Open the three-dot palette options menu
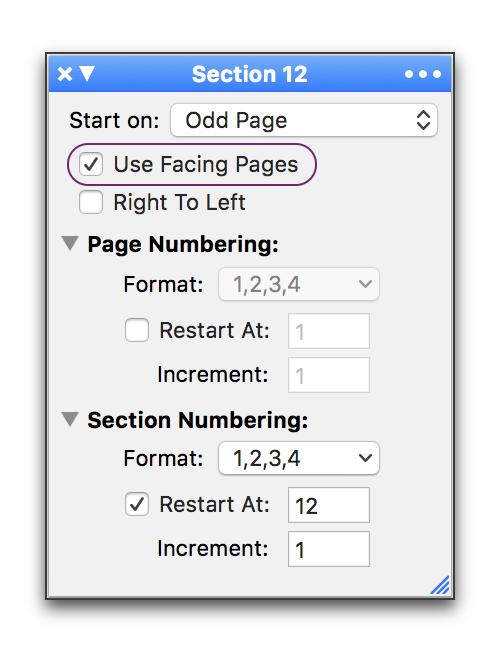 tap(423, 74)
